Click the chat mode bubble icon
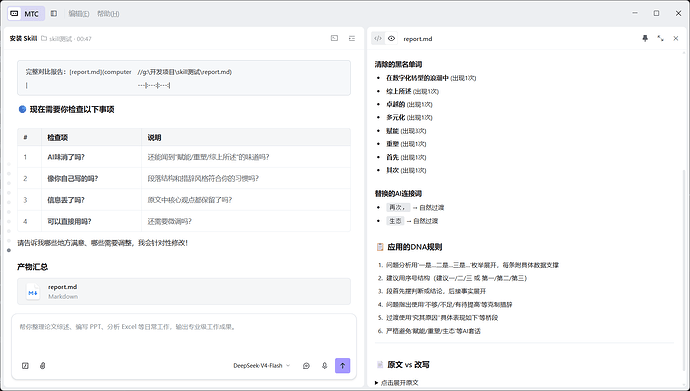 (x=306, y=365)
